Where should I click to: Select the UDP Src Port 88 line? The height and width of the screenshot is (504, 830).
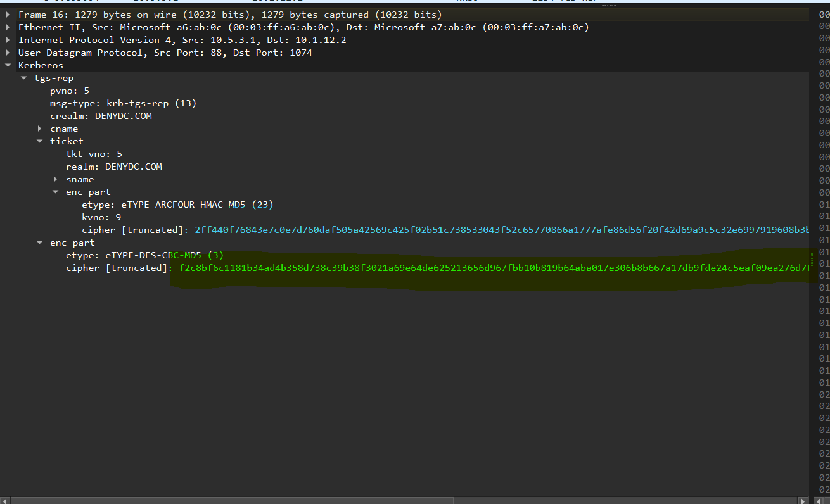pos(165,53)
